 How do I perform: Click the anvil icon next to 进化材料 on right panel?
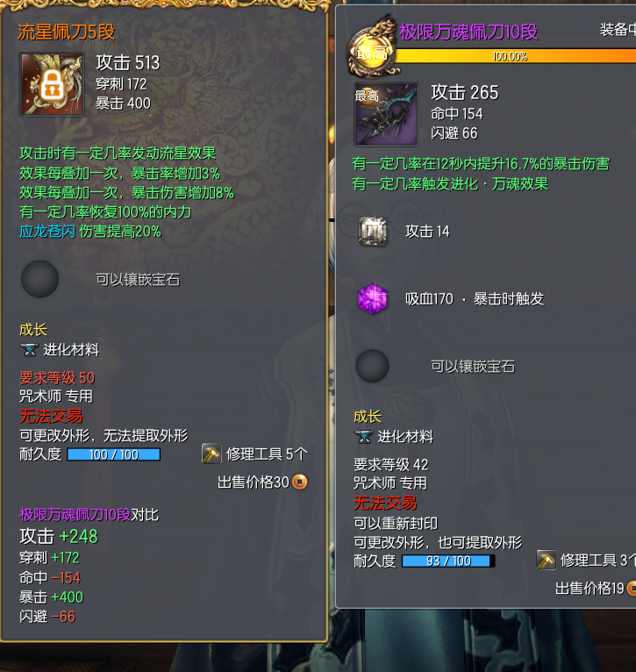(x=363, y=437)
